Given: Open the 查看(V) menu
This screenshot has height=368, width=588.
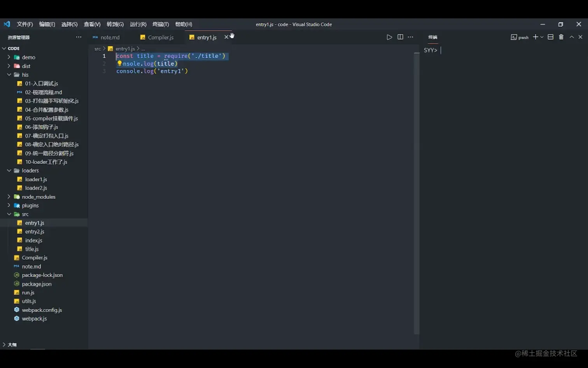Looking at the screenshot, I should click(92, 24).
